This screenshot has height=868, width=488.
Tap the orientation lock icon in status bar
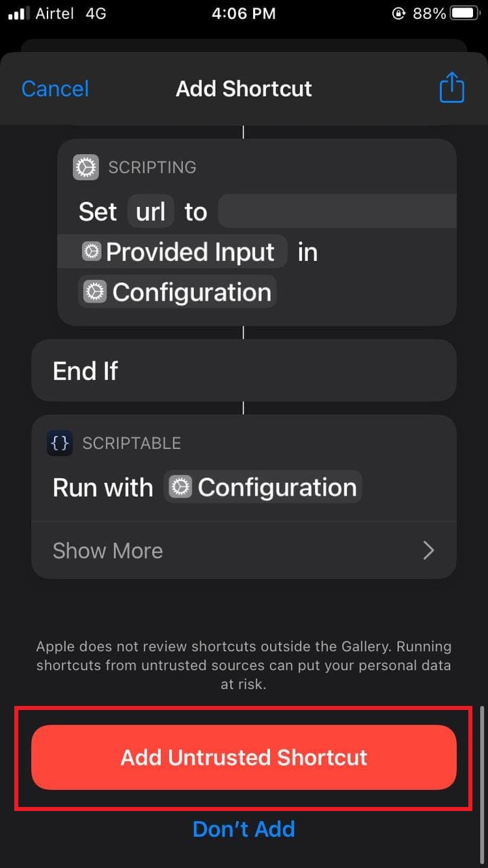point(398,13)
